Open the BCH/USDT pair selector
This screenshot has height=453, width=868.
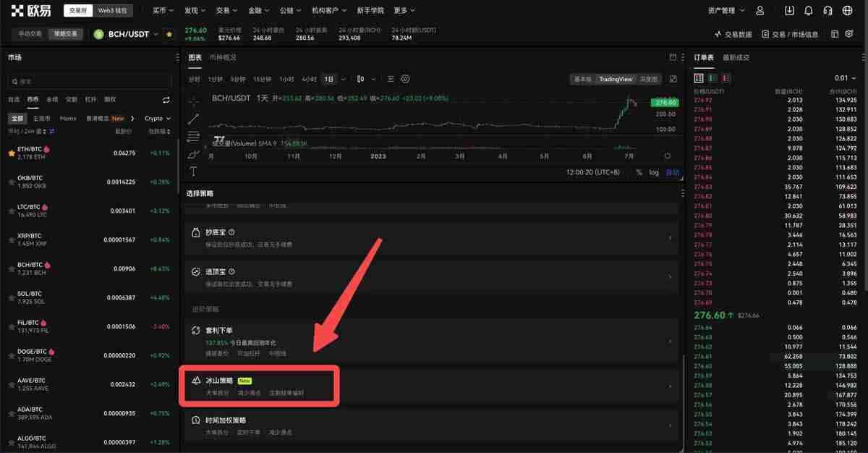131,33
